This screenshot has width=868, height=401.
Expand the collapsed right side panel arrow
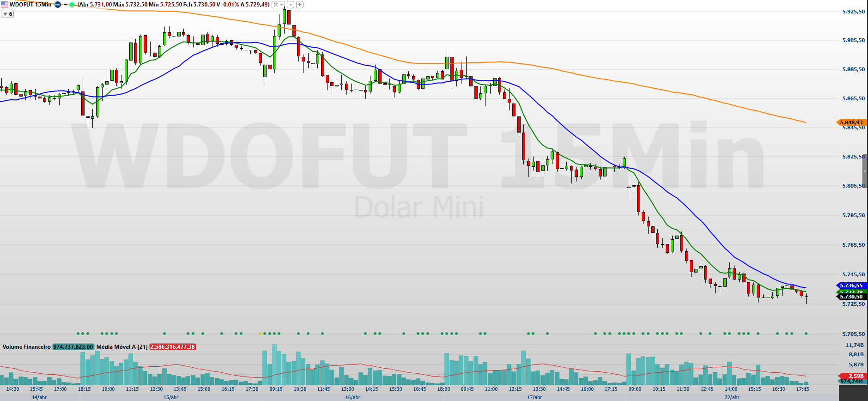click(865, 171)
